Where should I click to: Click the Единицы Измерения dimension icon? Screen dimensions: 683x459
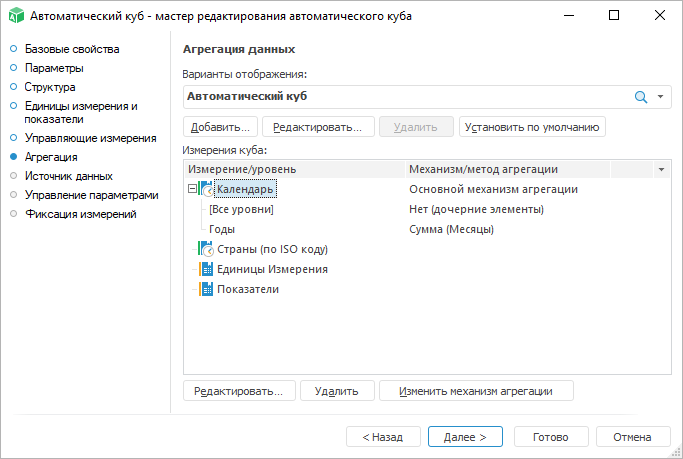click(207, 269)
